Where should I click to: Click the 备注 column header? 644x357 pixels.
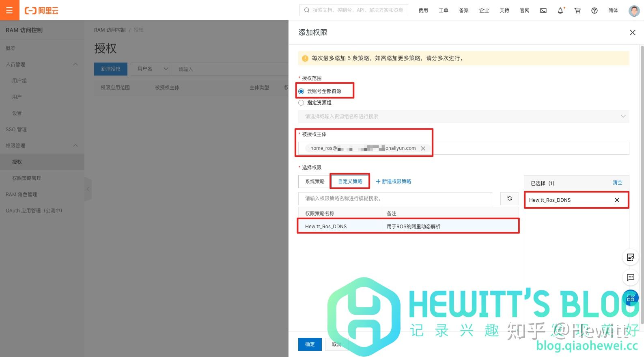coord(392,214)
